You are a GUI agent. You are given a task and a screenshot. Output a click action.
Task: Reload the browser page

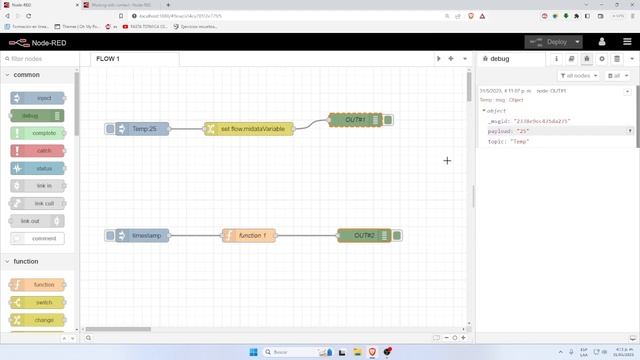pyautogui.click(x=29, y=16)
